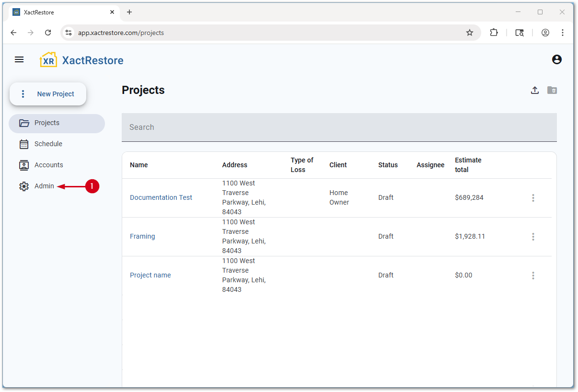Screen dimensions: 578x392
Task: Open a new browser tab
Action: tap(129, 12)
